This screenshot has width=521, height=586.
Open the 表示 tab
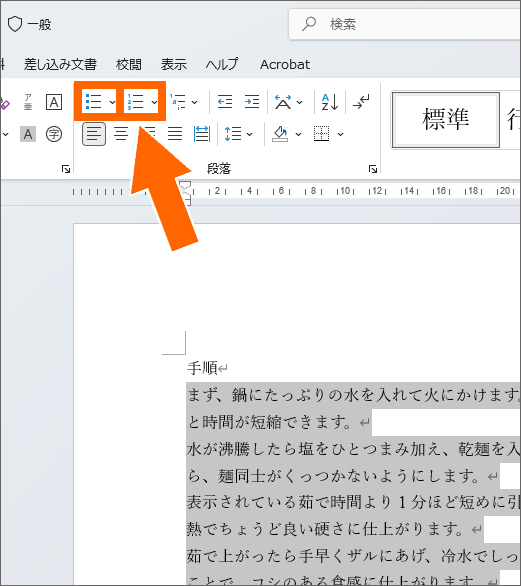tap(173, 65)
